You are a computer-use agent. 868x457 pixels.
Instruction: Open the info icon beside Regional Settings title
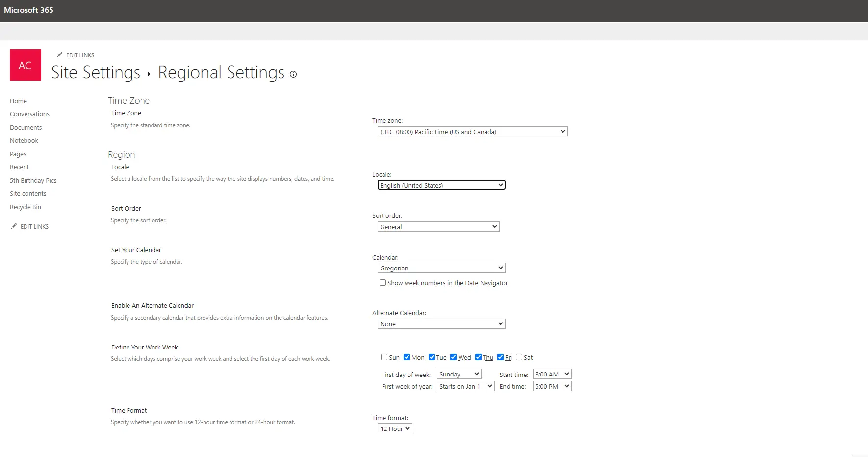tap(293, 74)
